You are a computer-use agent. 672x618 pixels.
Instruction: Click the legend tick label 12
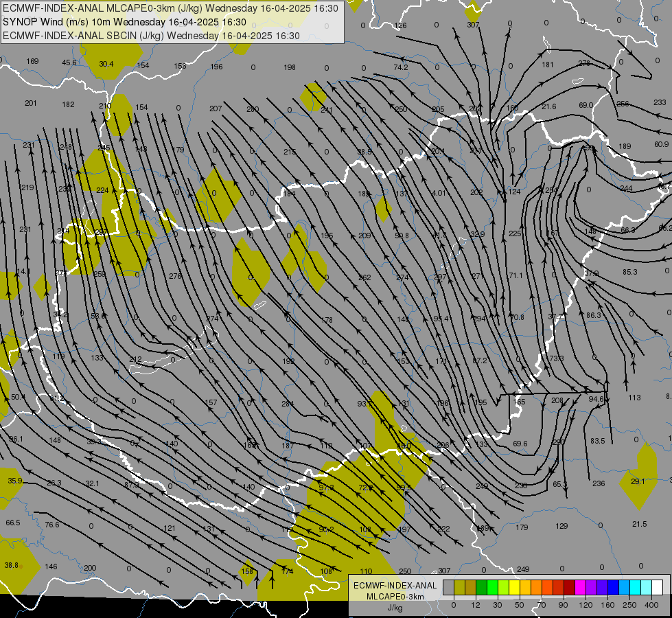476,605
